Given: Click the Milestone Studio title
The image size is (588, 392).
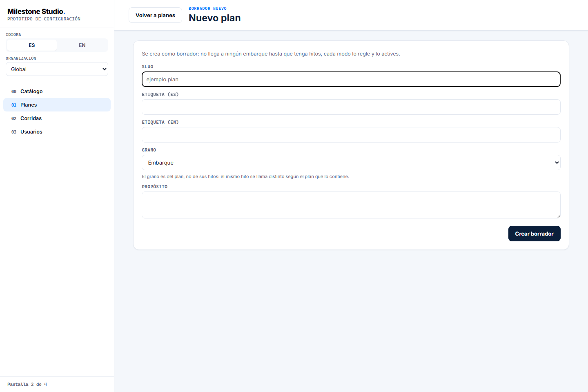Looking at the screenshot, I should pyautogui.click(x=36, y=11).
